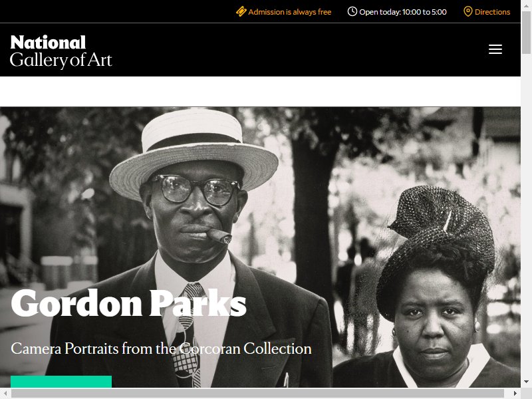Click 'Open today: 10:00 to 5:00' hours text

tap(403, 12)
